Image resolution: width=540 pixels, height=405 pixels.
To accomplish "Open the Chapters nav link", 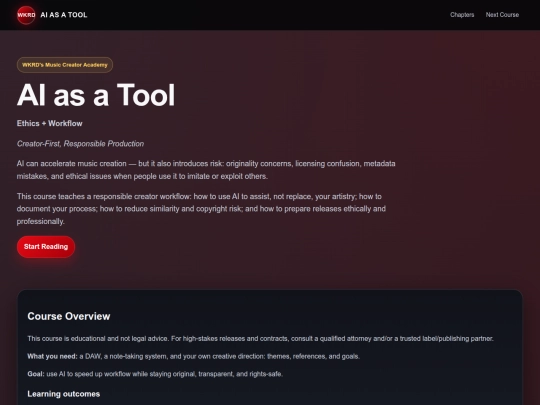I will click(x=462, y=15).
